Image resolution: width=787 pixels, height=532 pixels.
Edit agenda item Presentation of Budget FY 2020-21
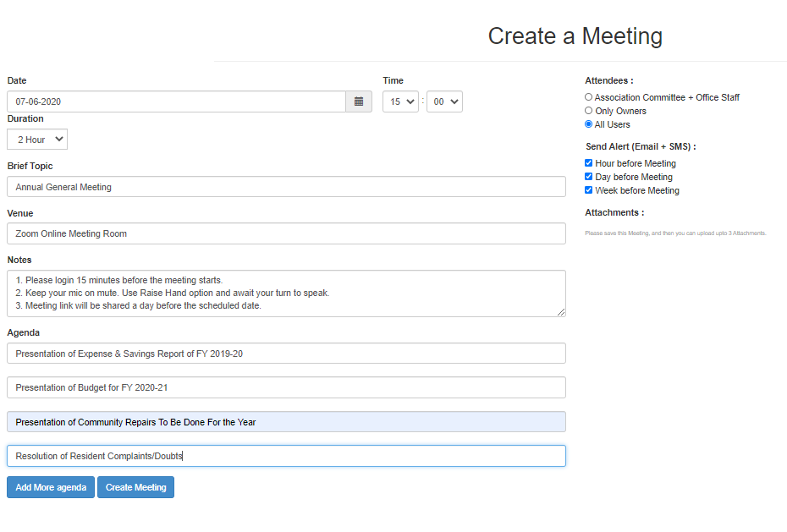pos(286,387)
